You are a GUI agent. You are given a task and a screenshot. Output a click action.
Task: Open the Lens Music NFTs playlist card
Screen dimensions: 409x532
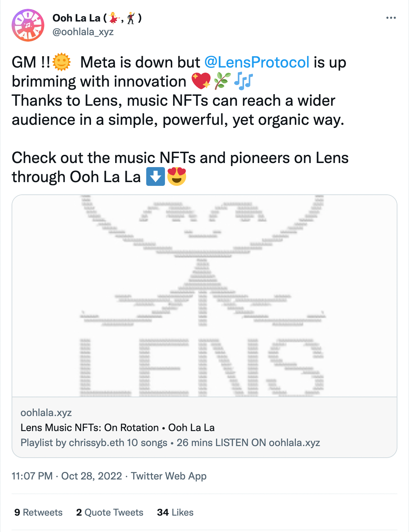pyautogui.click(x=118, y=427)
